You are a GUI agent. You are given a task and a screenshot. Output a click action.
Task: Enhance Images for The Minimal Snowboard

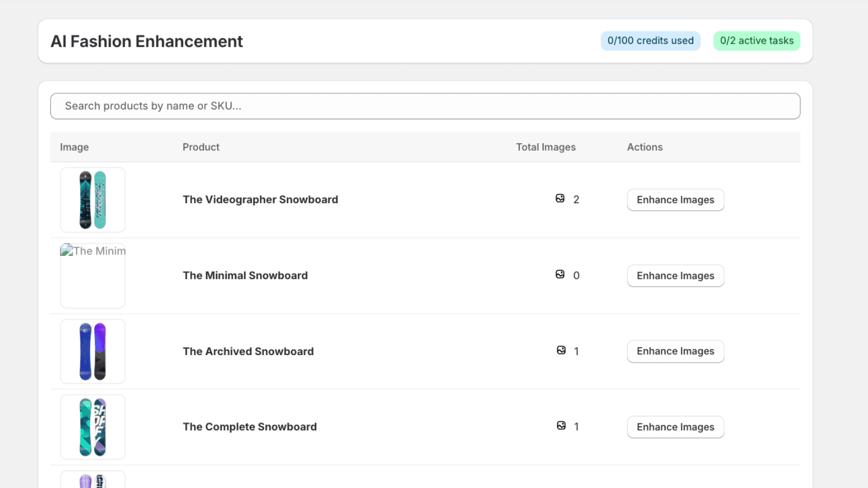pos(675,275)
